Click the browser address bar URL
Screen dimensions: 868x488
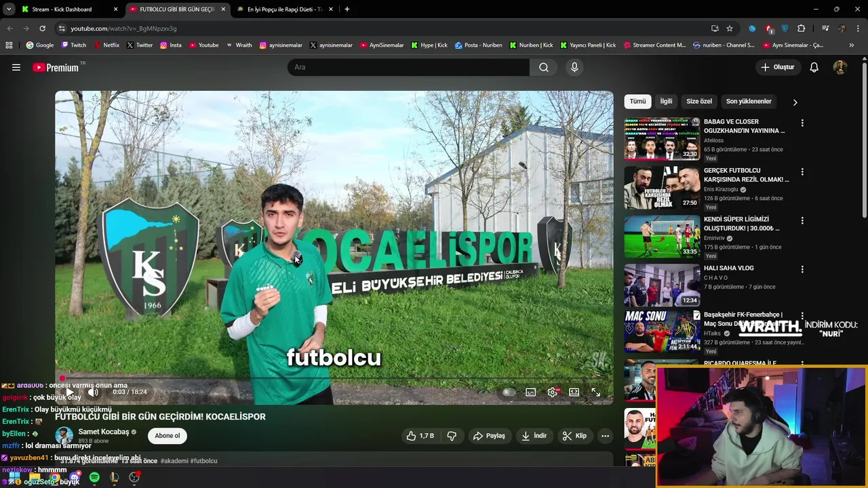(123, 28)
